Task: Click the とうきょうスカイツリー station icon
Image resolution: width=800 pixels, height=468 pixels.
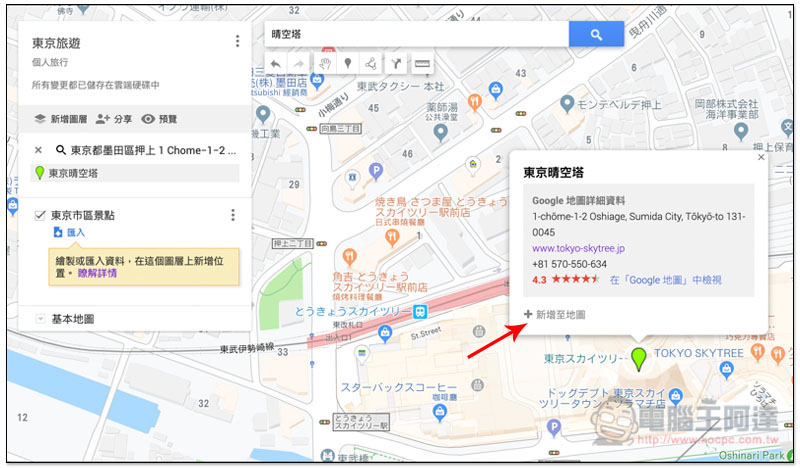Action: coord(420,311)
